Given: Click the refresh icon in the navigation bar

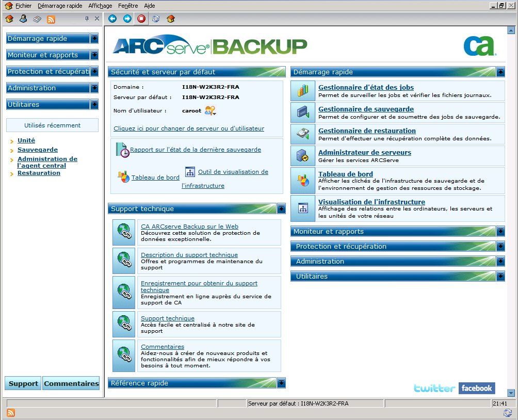Looking at the screenshot, I should tap(155, 19).
